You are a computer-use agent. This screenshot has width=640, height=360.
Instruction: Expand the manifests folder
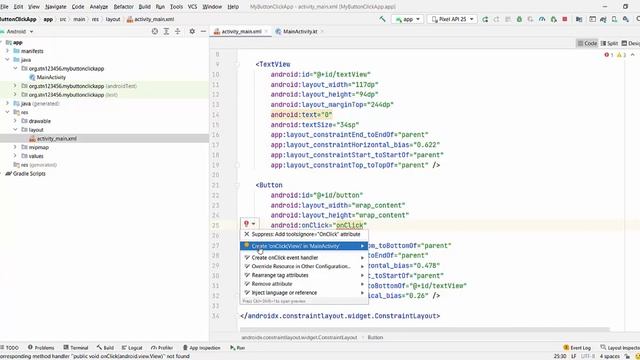pyautogui.click(x=7, y=51)
